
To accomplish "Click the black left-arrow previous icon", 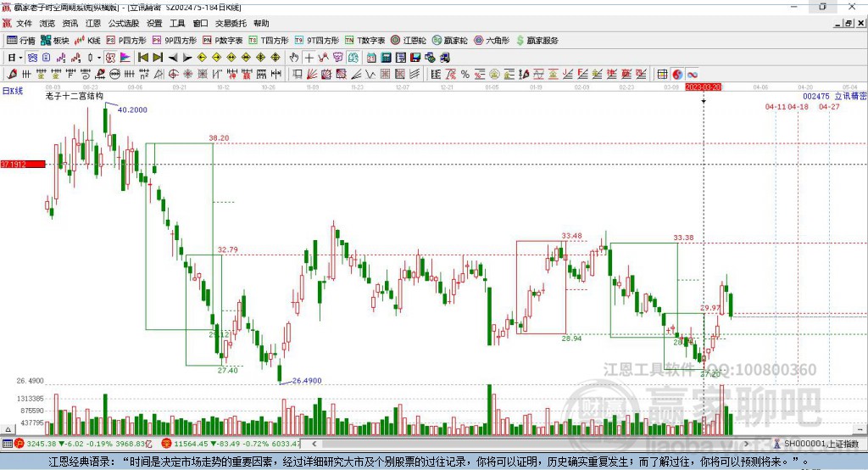I will click(x=173, y=58).
